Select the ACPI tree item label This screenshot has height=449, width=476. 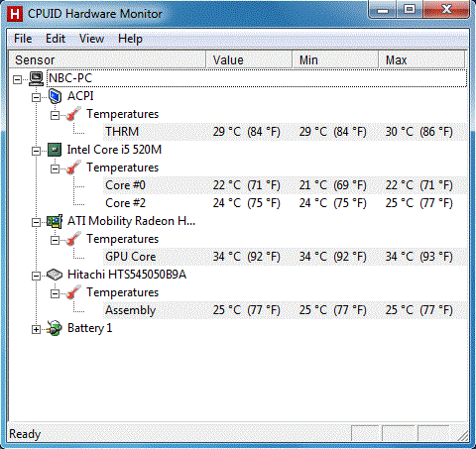(x=80, y=96)
